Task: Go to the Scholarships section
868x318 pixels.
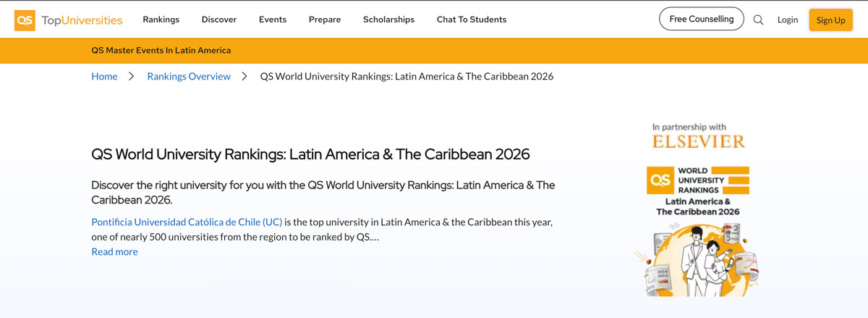Action: click(x=388, y=20)
